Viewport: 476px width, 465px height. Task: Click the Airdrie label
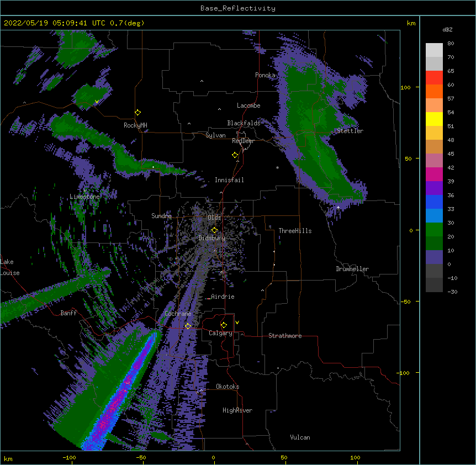[223, 297]
